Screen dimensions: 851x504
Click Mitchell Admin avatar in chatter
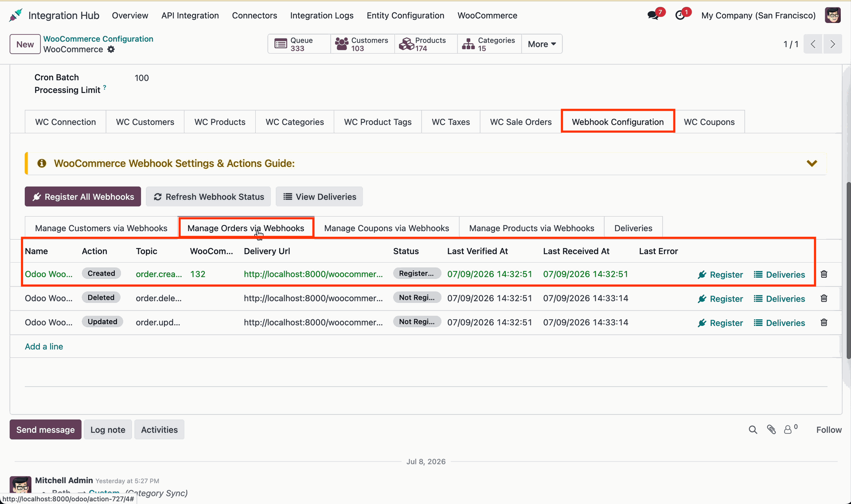click(20, 485)
